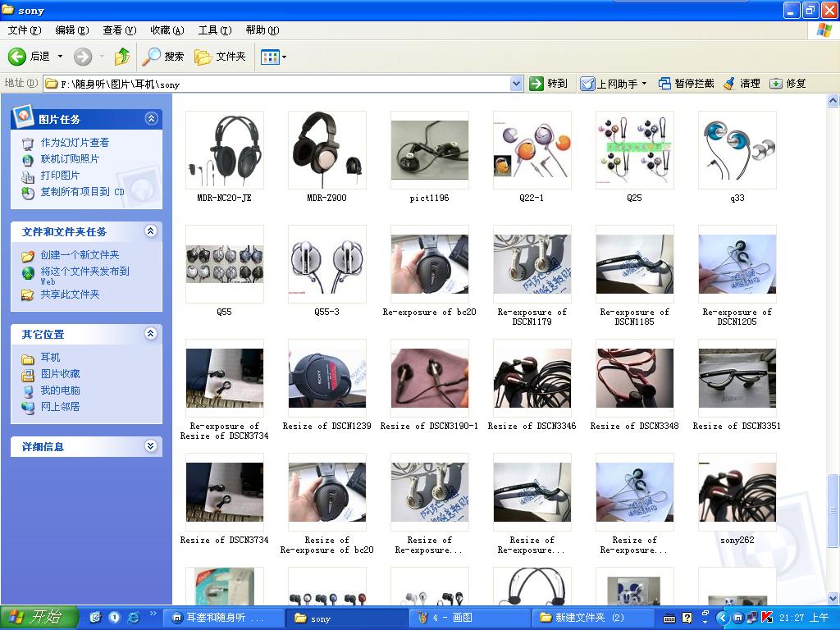The image size is (840, 630).
Task: Select the pict1196 thumbnail
Action: 430,150
